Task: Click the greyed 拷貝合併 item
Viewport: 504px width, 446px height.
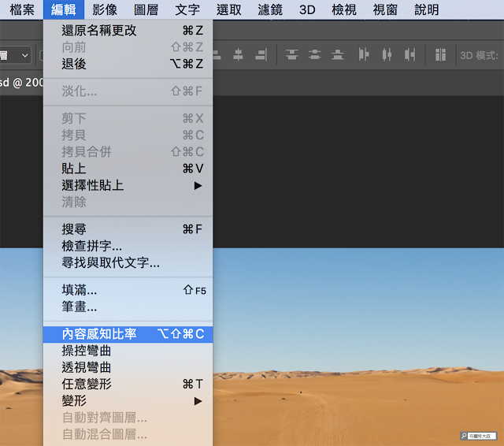Action: (x=128, y=152)
